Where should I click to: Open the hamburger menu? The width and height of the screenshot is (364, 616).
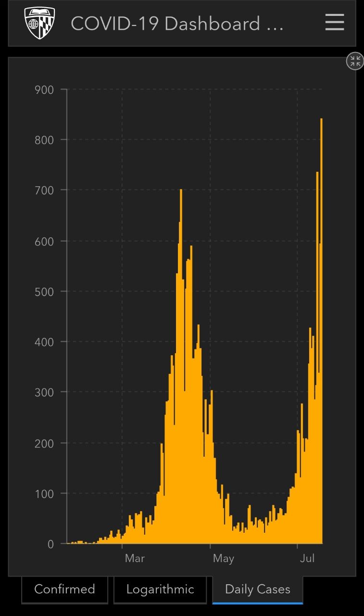[335, 23]
